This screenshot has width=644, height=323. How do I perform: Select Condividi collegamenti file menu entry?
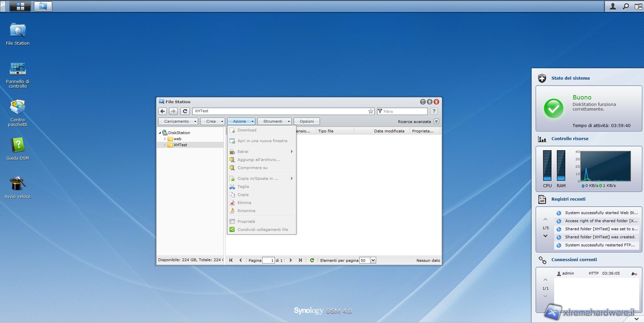tap(262, 230)
